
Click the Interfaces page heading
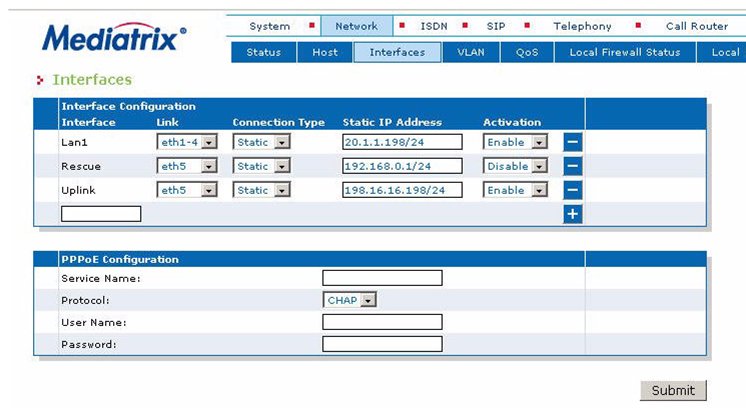92,79
